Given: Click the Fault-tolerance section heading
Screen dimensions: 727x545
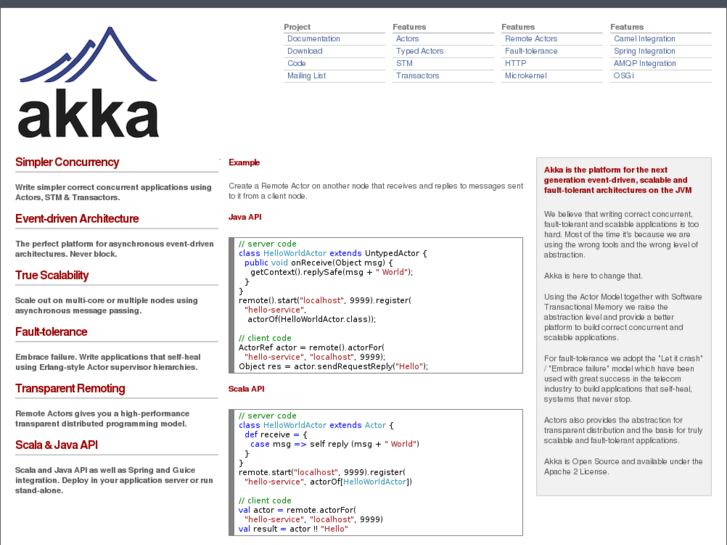Looking at the screenshot, I should [51, 332].
